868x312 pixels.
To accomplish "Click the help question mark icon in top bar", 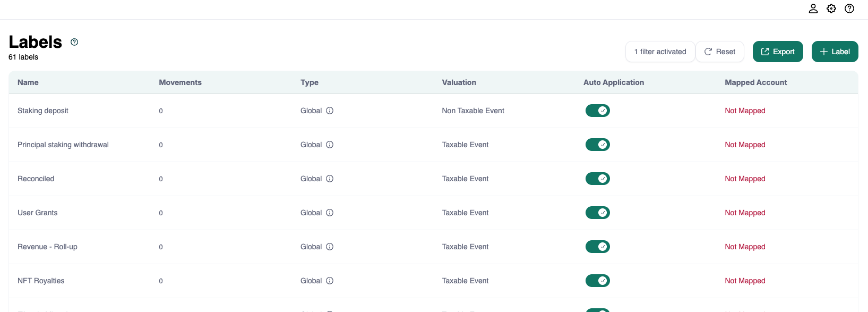I will [849, 9].
